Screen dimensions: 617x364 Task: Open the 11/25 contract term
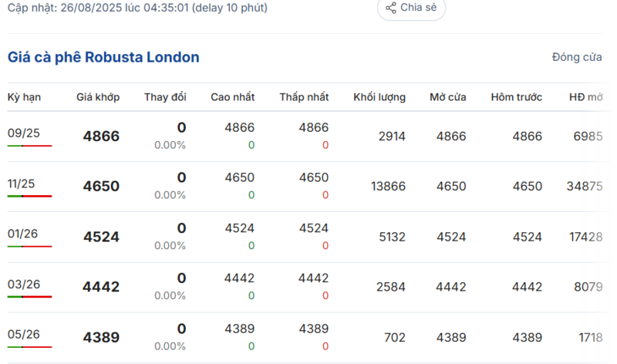[23, 183]
